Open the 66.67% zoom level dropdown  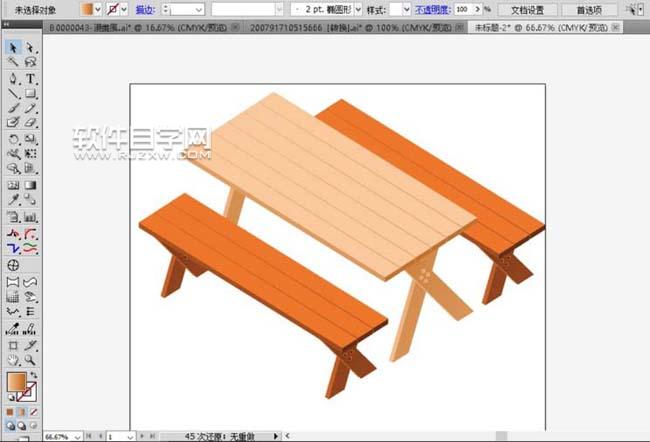click(x=78, y=437)
